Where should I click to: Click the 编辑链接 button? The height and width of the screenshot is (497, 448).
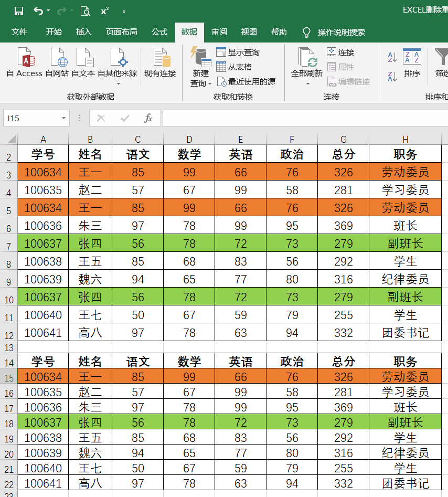[x=348, y=81]
